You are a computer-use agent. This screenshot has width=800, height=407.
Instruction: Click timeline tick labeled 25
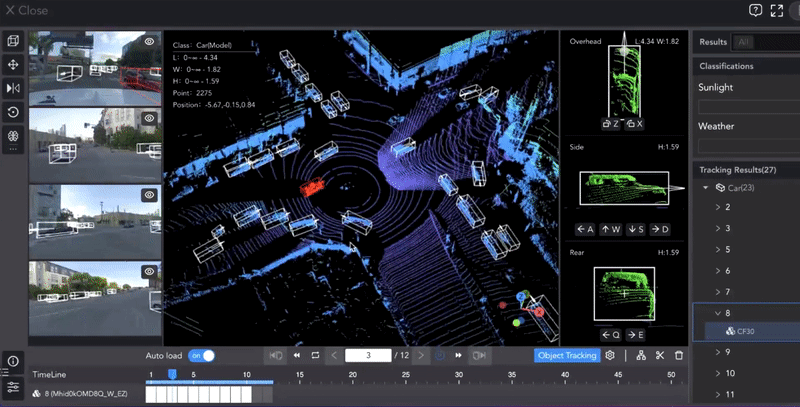click(406, 374)
